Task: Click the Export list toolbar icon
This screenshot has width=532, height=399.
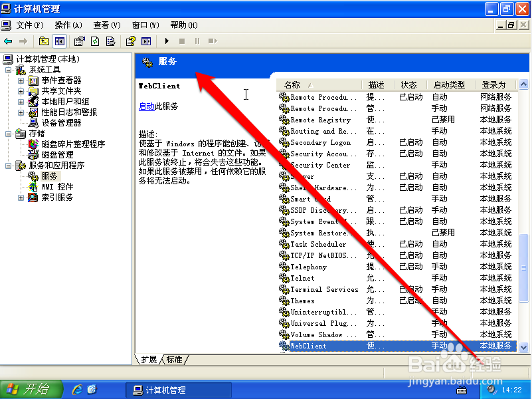Action: [110, 41]
